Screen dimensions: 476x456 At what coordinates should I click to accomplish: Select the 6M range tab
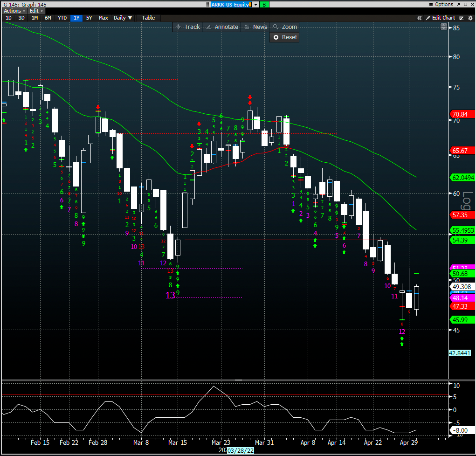click(48, 18)
